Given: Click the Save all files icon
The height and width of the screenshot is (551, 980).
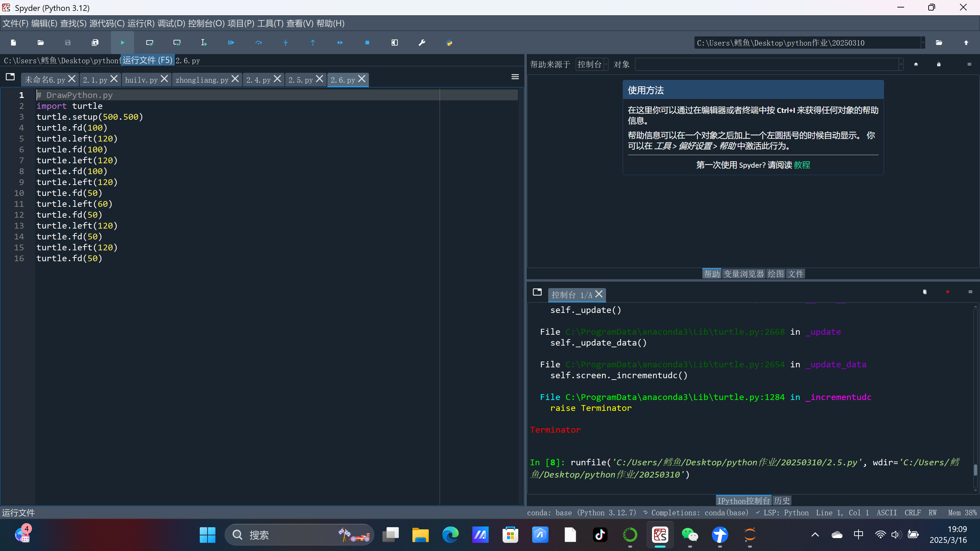Looking at the screenshot, I should coord(95,43).
